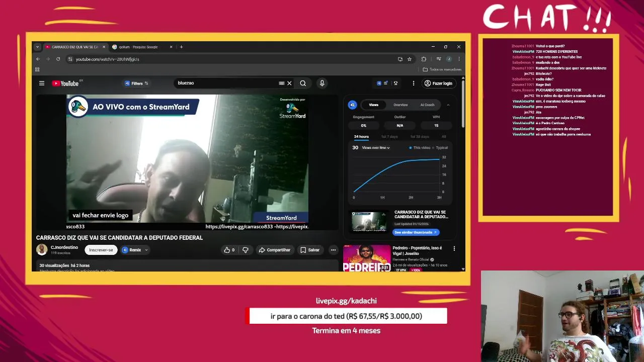The image size is (644, 362).
Task: Bookmark this page with the star icon
Action: point(410,59)
